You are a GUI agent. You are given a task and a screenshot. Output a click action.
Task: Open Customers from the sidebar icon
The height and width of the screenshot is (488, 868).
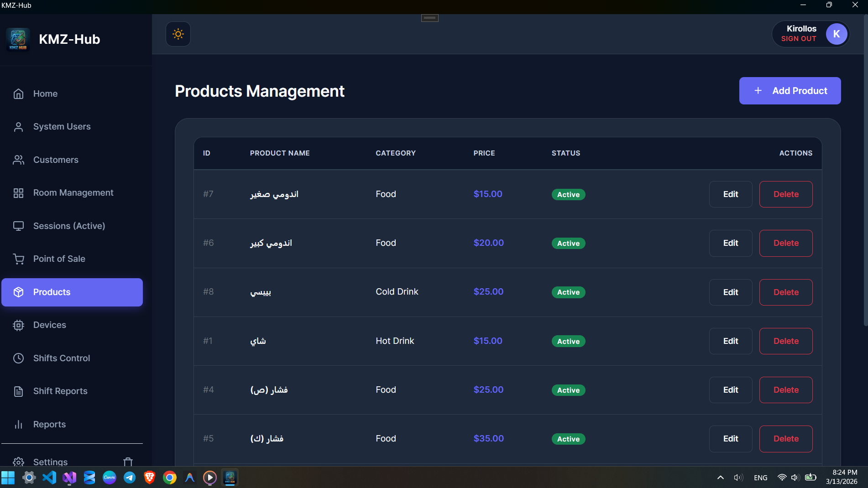(x=18, y=160)
